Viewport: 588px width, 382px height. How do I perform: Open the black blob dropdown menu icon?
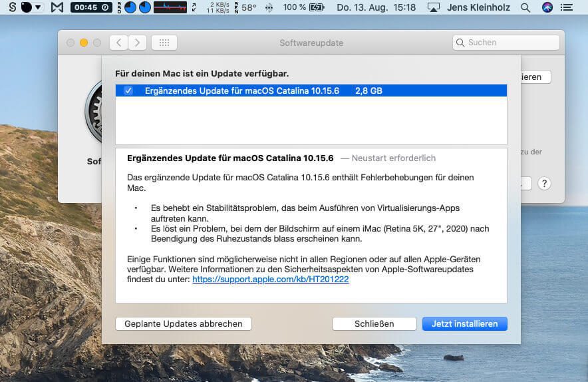tap(31, 7)
